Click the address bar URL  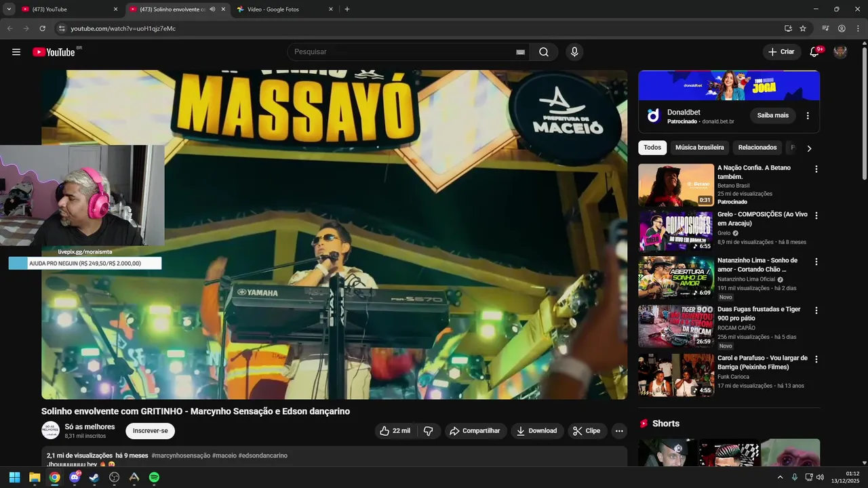click(x=123, y=28)
